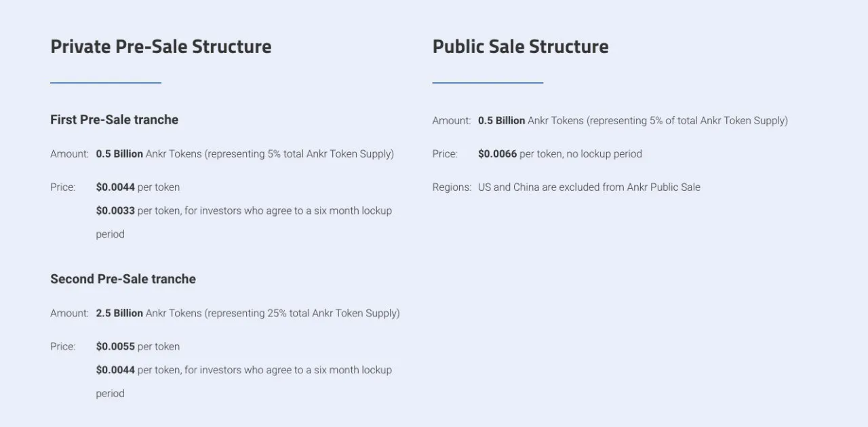Click the Price label under Public Sale
Image resolution: width=868 pixels, height=427 pixels.
445,154
